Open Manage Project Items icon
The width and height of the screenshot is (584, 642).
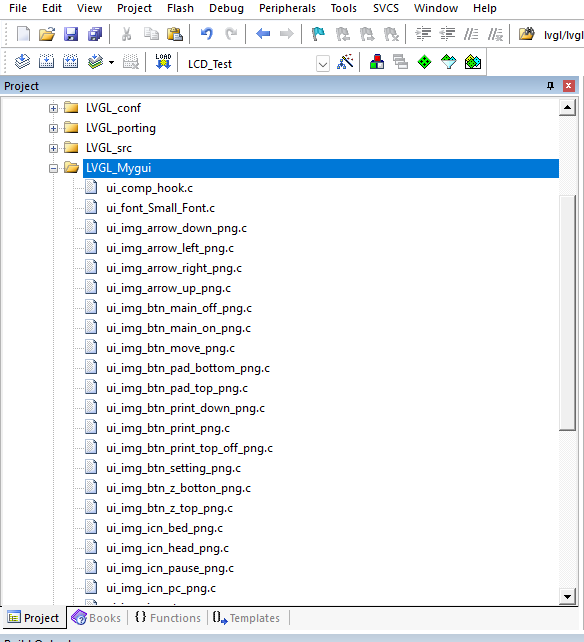tap(377, 62)
